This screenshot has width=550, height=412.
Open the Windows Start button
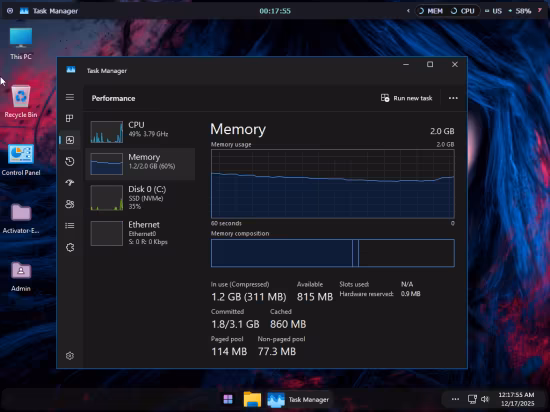[228, 399]
